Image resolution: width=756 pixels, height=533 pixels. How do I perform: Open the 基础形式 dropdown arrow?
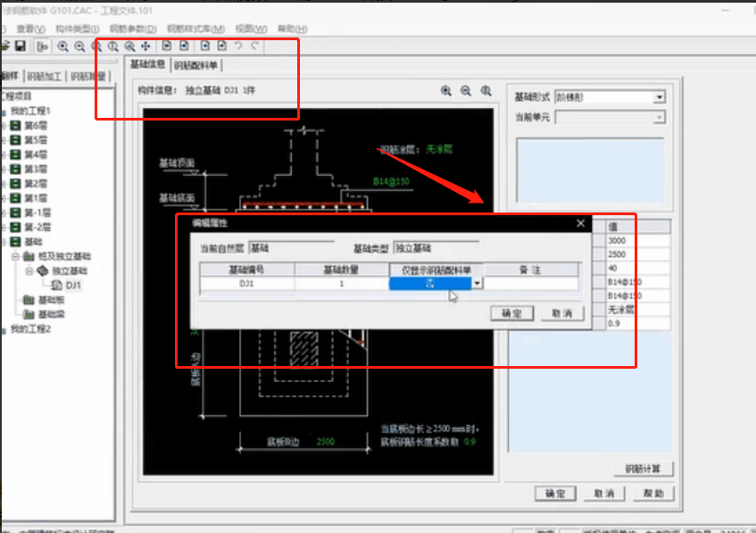click(x=659, y=97)
